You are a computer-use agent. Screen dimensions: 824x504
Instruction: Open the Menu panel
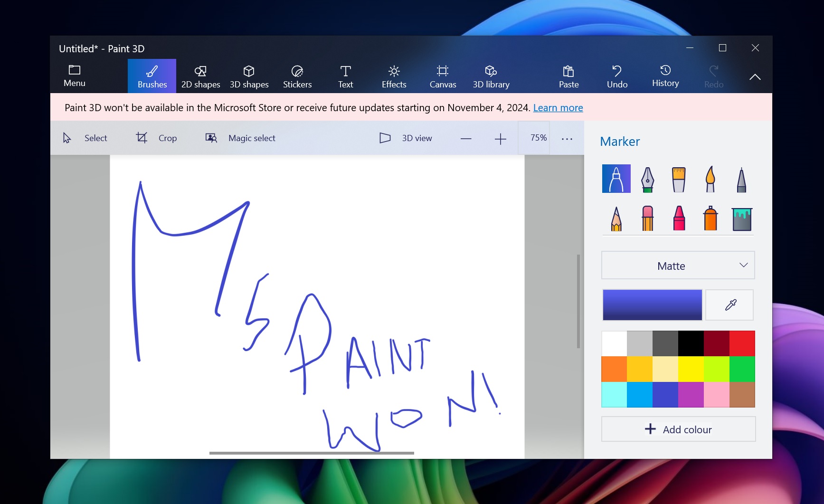point(74,76)
